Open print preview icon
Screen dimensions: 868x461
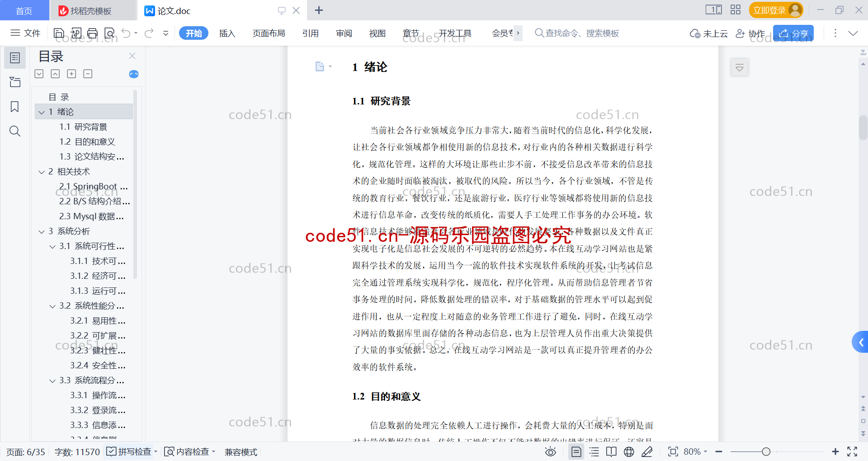(x=109, y=33)
